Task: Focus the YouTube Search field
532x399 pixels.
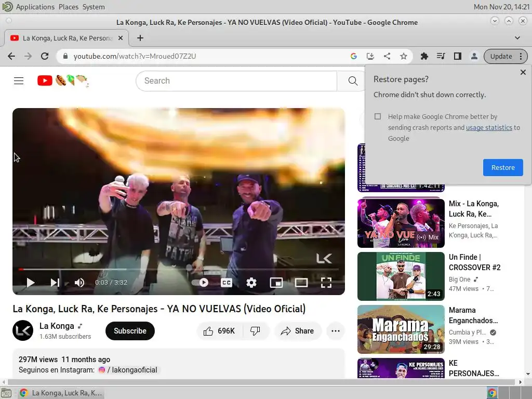Action: point(236,81)
